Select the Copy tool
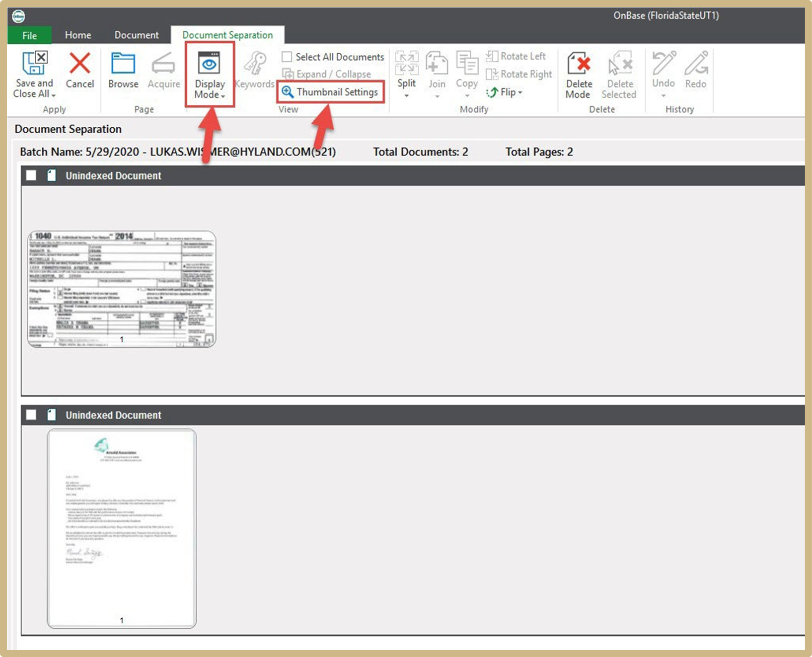The height and width of the screenshot is (657, 812). (x=466, y=70)
